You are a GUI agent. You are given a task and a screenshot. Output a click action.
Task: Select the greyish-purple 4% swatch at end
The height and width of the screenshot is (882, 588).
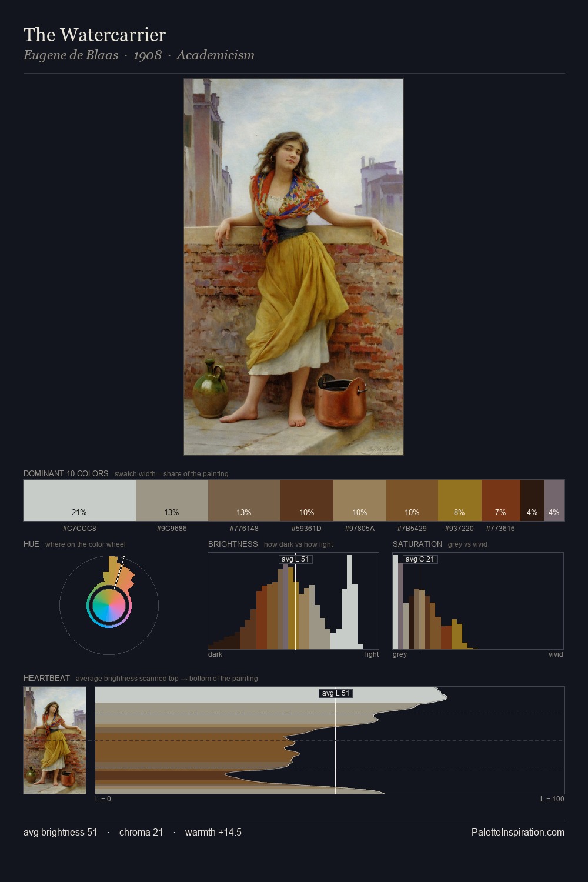tap(554, 500)
